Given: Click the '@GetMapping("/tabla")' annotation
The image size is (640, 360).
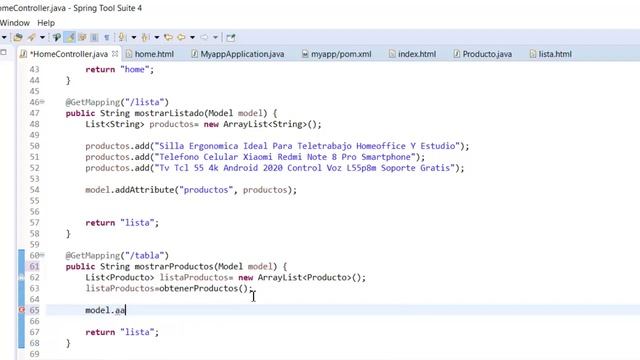Looking at the screenshot, I should 117,256.
